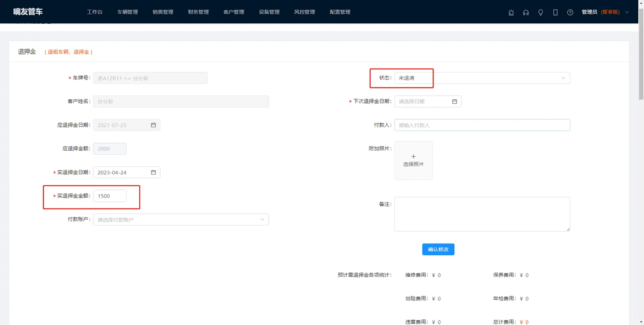Click the customer service headset icon
644x325 pixels.
[526, 12]
